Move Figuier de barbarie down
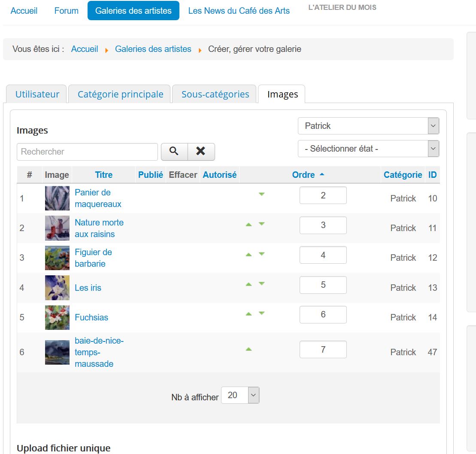The height and width of the screenshot is (454, 476). [261, 254]
